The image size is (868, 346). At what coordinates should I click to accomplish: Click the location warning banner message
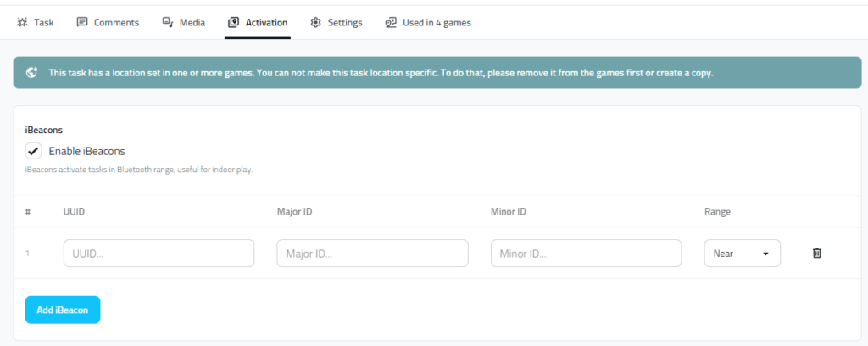coord(381,73)
